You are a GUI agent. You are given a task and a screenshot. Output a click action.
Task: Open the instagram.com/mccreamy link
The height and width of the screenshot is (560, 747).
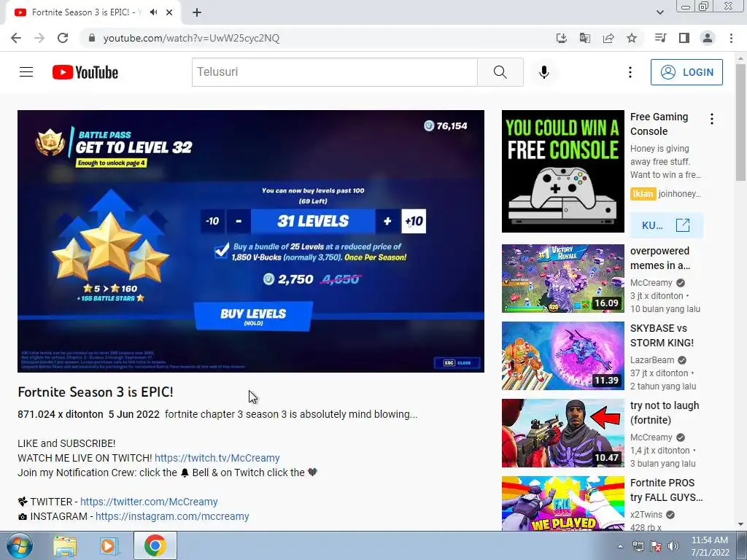coord(172,517)
